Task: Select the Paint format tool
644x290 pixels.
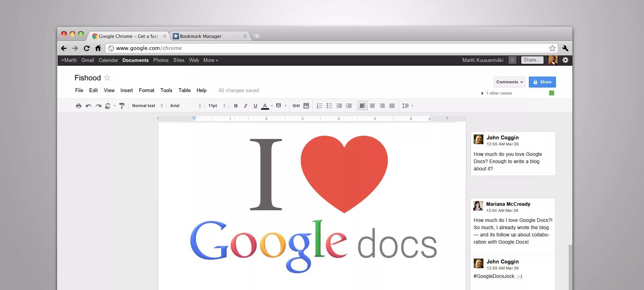Action: pyautogui.click(x=122, y=106)
